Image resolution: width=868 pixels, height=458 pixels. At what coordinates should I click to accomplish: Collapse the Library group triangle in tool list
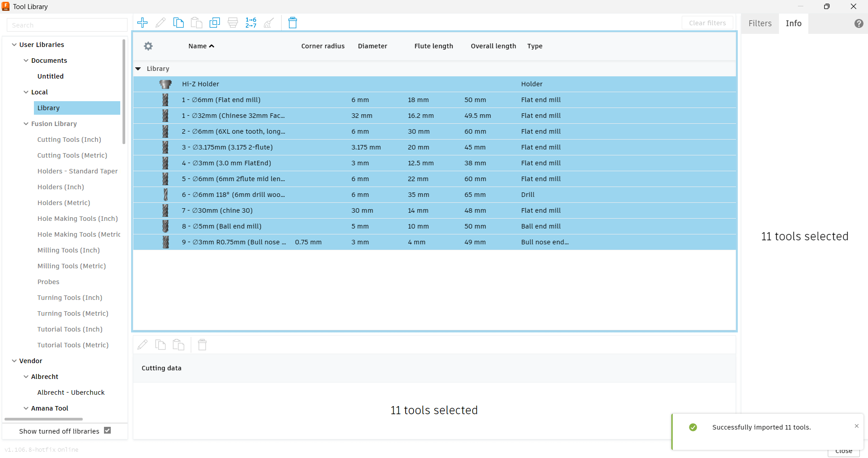point(138,69)
